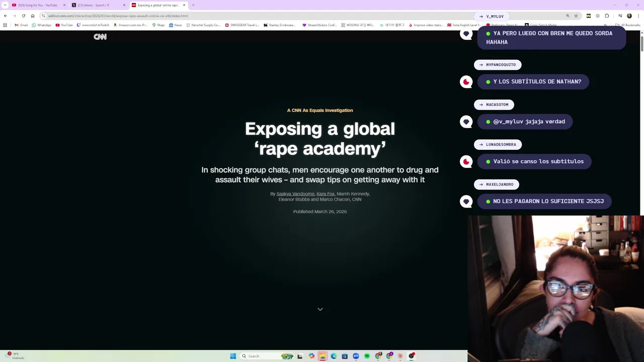Reload the page with the refresh icon
644x362 pixels.
[23, 16]
